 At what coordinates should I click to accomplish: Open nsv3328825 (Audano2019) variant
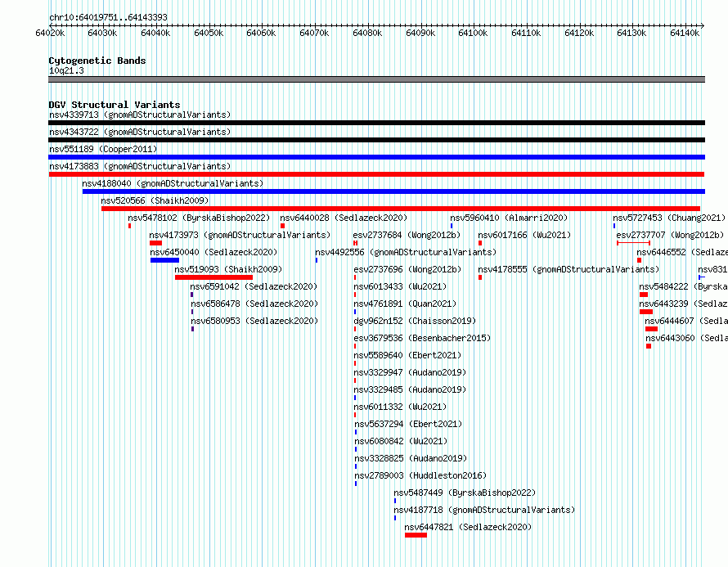(x=411, y=458)
